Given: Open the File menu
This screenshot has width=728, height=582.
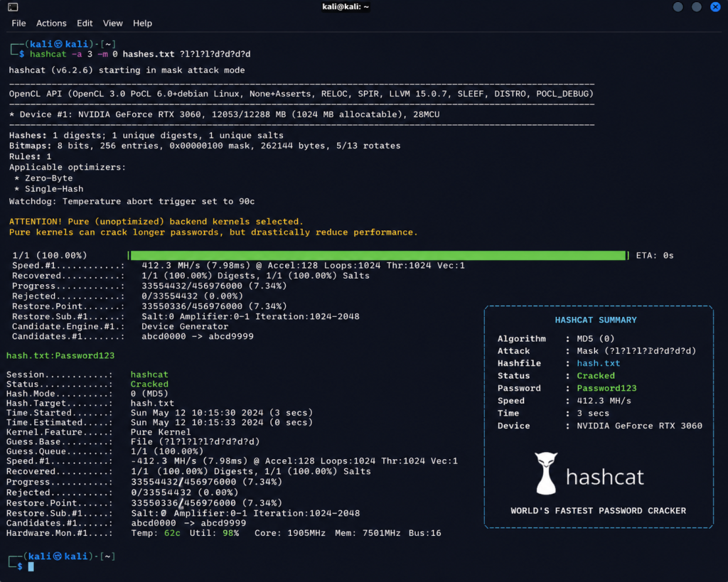Looking at the screenshot, I should (18, 23).
